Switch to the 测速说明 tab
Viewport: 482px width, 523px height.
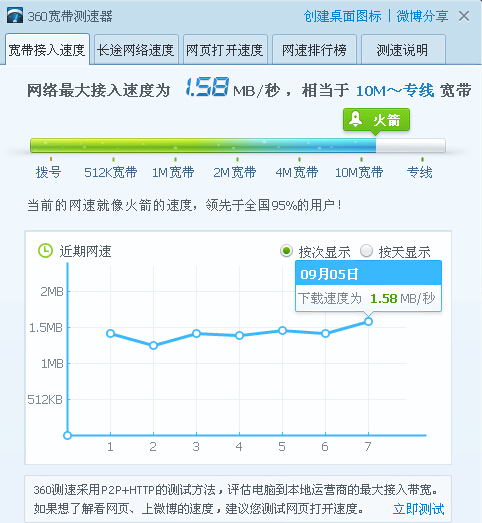click(403, 50)
